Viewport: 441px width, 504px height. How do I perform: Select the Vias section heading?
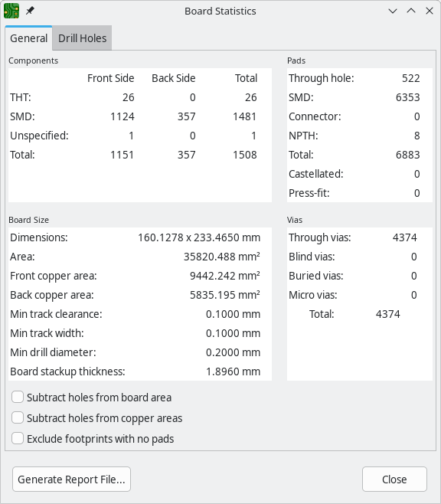[295, 220]
